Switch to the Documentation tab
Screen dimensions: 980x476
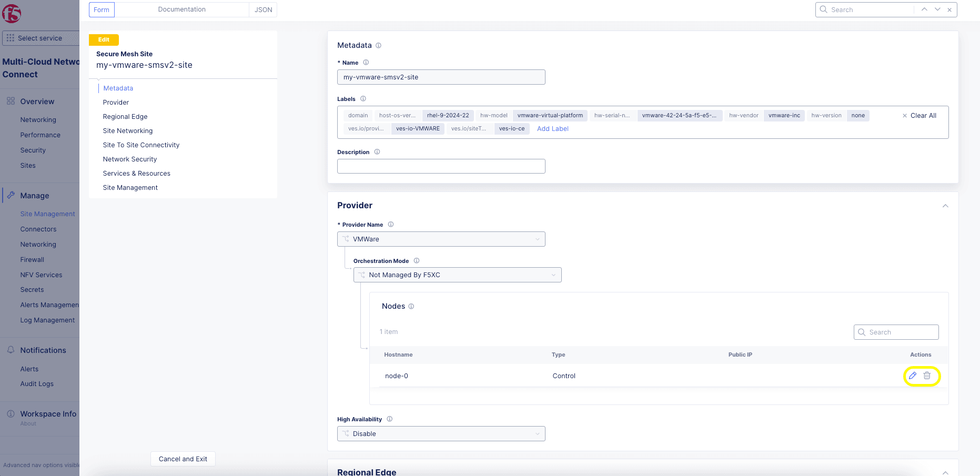[x=182, y=9]
